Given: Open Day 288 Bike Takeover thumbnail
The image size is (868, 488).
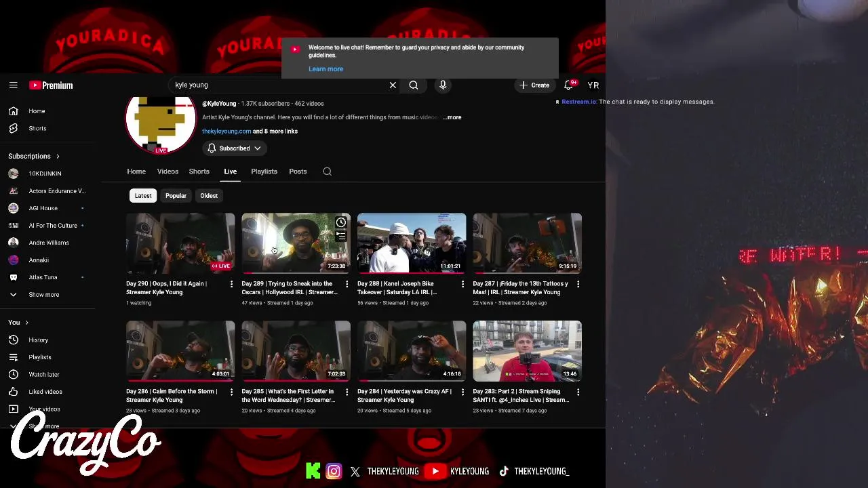Looking at the screenshot, I should pyautogui.click(x=412, y=243).
